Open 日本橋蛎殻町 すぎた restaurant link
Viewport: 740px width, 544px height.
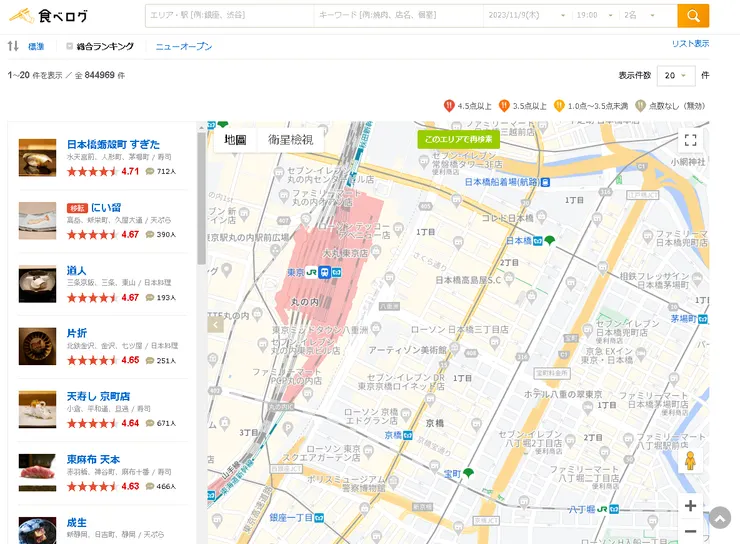[113, 144]
